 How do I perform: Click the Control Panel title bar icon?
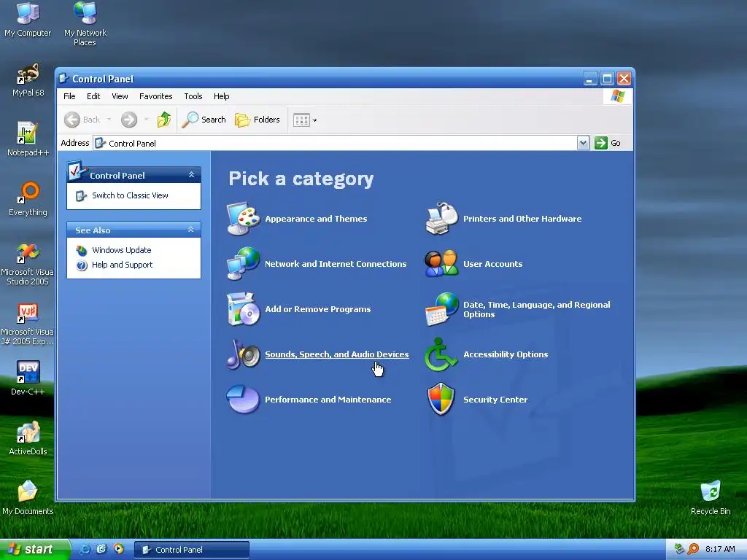coord(63,79)
